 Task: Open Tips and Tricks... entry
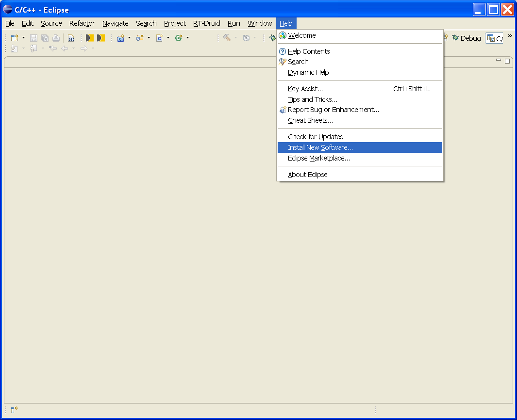point(360,99)
